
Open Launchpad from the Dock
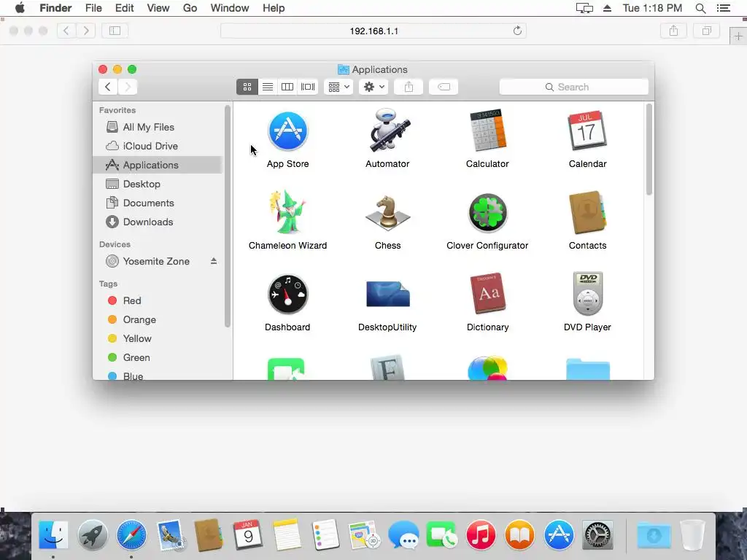coord(93,534)
